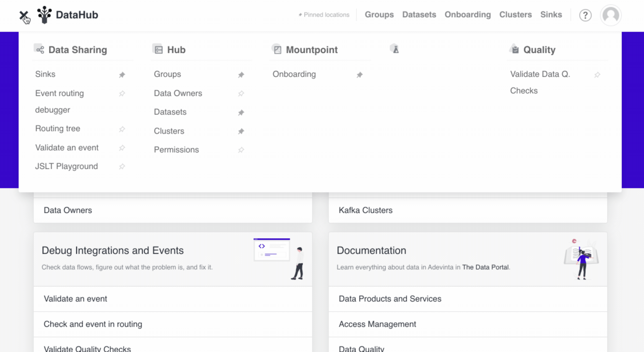Unpin Clusters in Hub menu
644x352 pixels.
(x=241, y=131)
